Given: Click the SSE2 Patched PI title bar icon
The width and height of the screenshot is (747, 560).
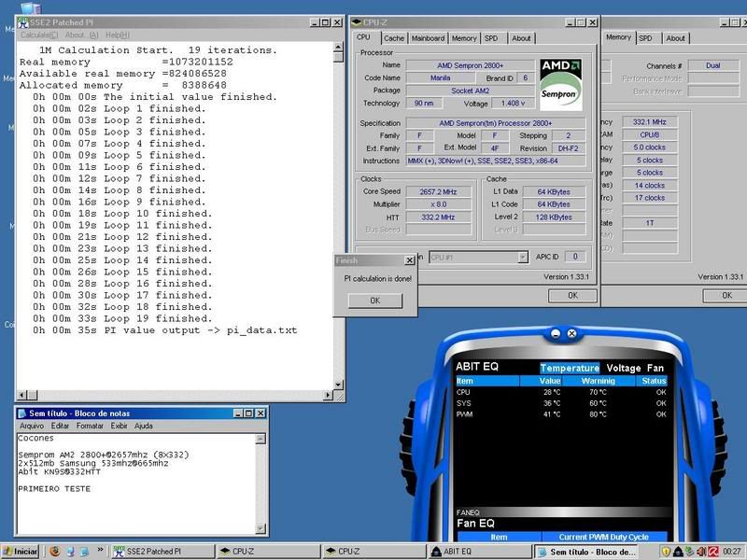Looking at the screenshot, I should tap(22, 21).
